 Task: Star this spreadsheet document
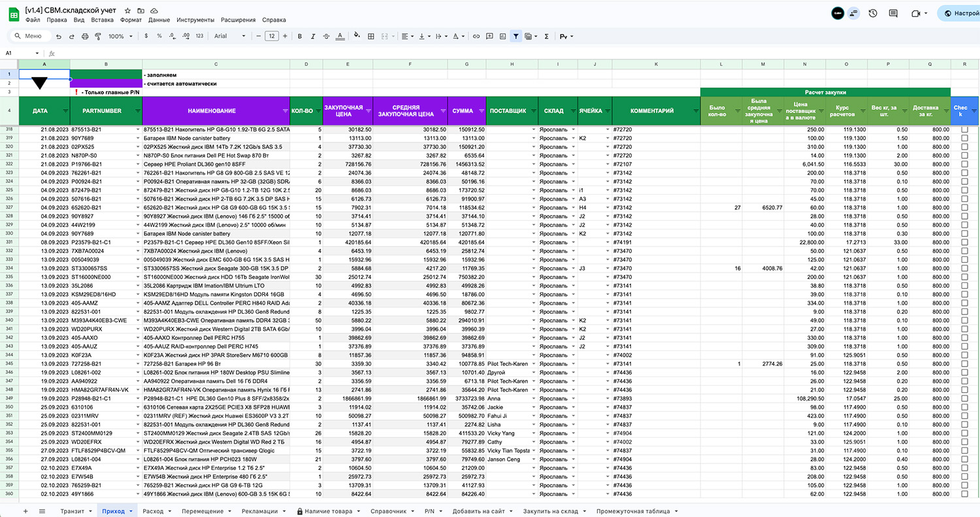[127, 11]
